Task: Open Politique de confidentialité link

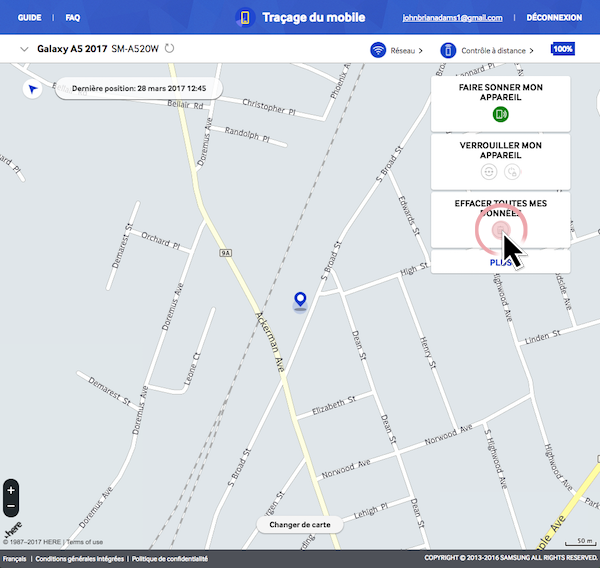Action: 170,559
